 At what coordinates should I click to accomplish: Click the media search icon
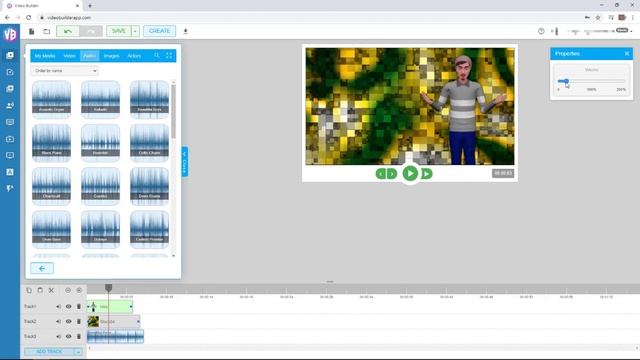pyautogui.click(x=157, y=56)
